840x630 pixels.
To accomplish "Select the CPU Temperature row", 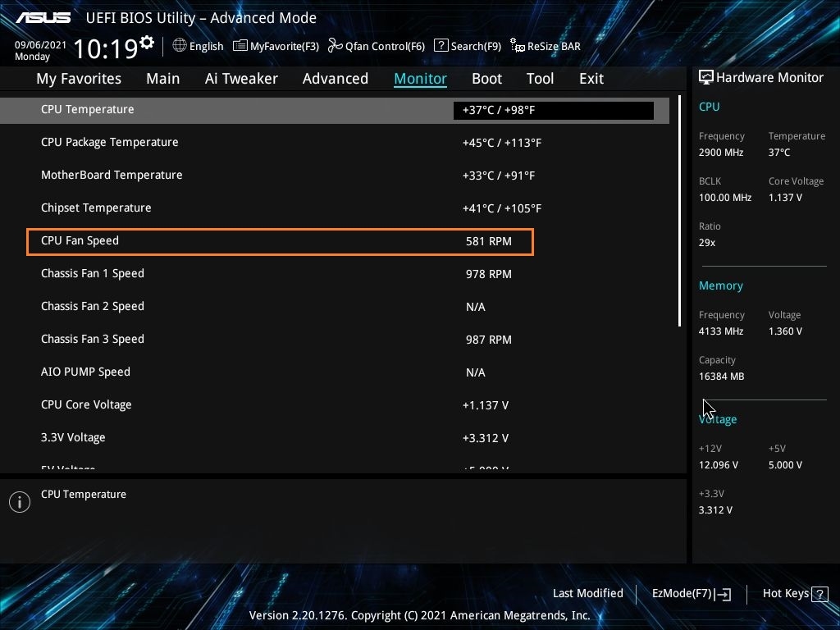I will pyautogui.click(x=335, y=111).
